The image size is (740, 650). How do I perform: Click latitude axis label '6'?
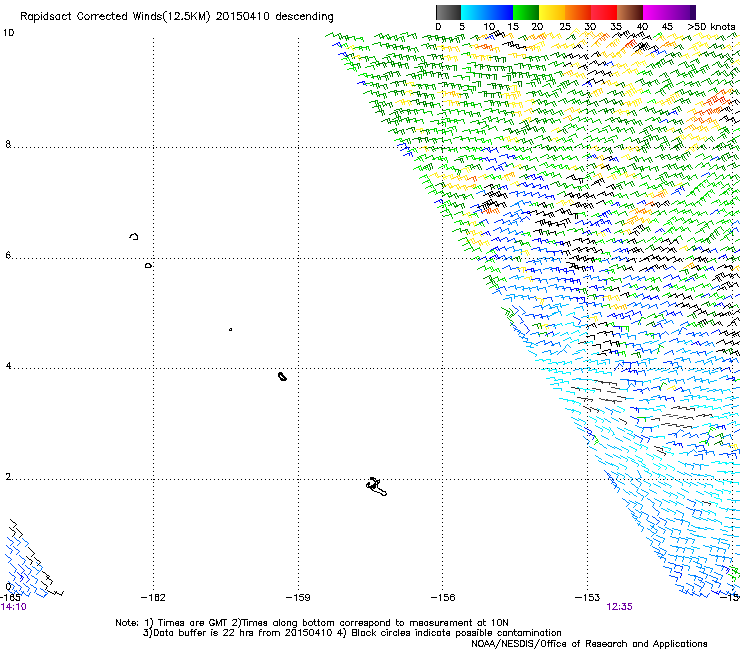coord(8,255)
